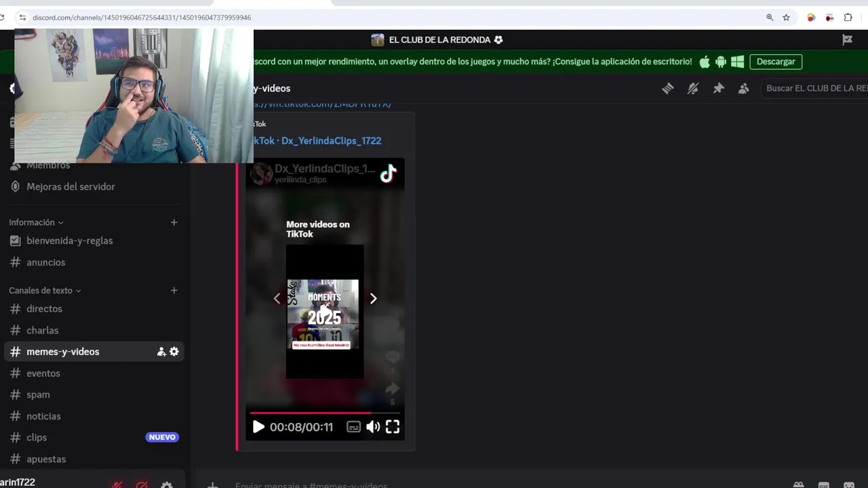The width and height of the screenshot is (868, 488).
Task: Open user settings gear
Action: click(x=167, y=485)
